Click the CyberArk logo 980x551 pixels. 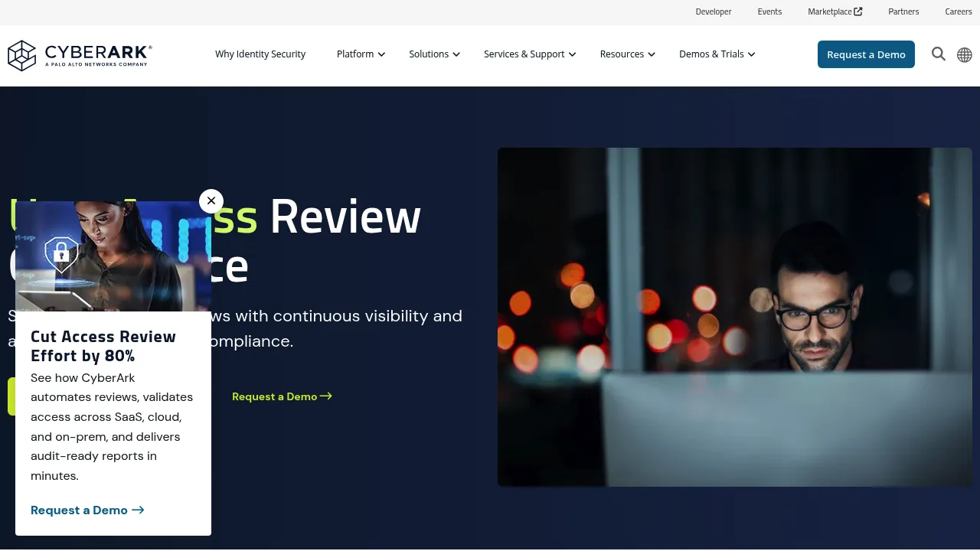pyautogui.click(x=80, y=55)
